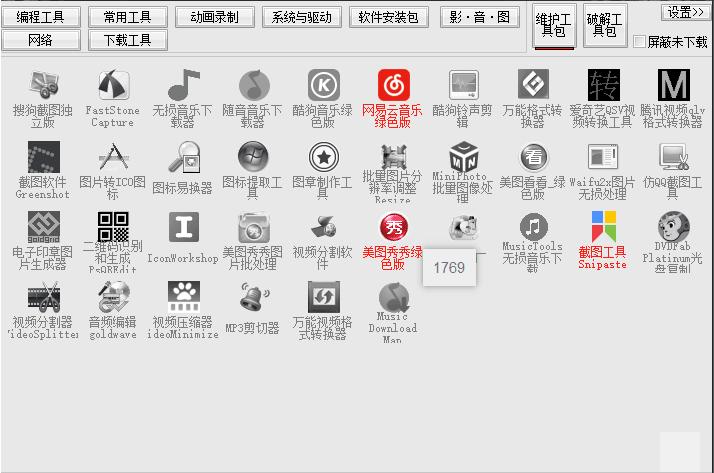Launch 截图工具 Snipaste

(604, 227)
